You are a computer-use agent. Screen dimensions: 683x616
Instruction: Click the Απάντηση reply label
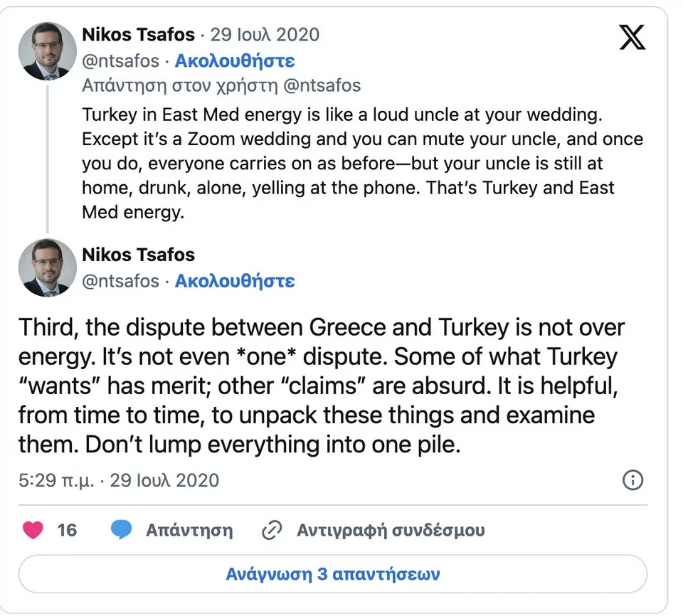pos(189,530)
